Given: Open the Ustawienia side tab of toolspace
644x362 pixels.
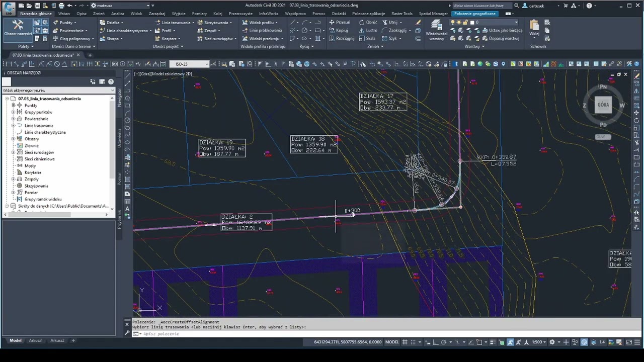Looking at the screenshot, I should pos(119,138).
